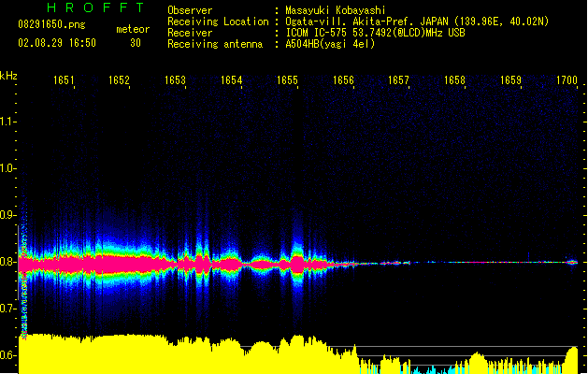Click the 0.9 kHz axis label
The image size is (588, 374).
tap(7, 215)
